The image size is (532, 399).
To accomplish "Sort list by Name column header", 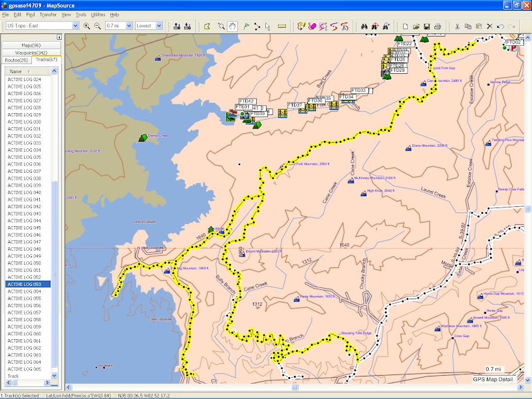I will 27,71.
